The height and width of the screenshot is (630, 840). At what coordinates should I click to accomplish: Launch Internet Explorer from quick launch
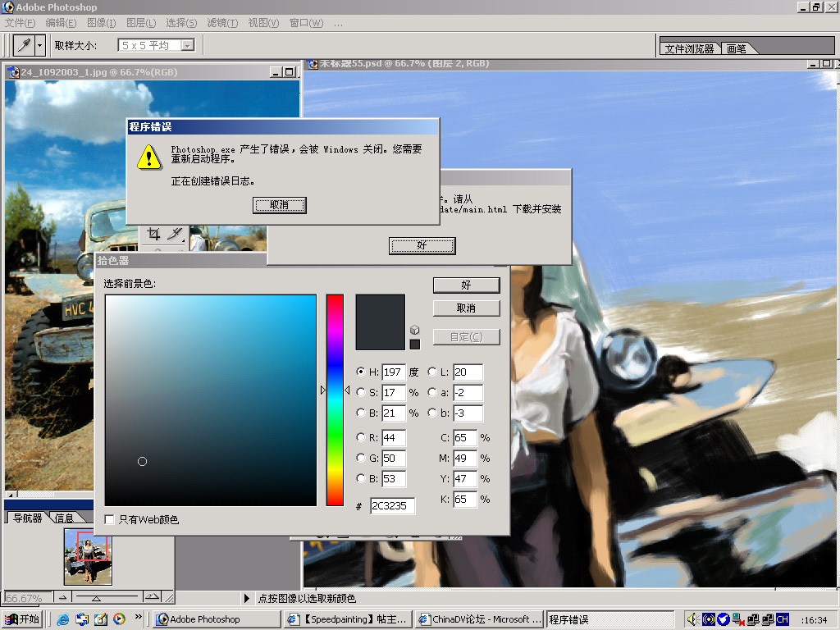63,619
